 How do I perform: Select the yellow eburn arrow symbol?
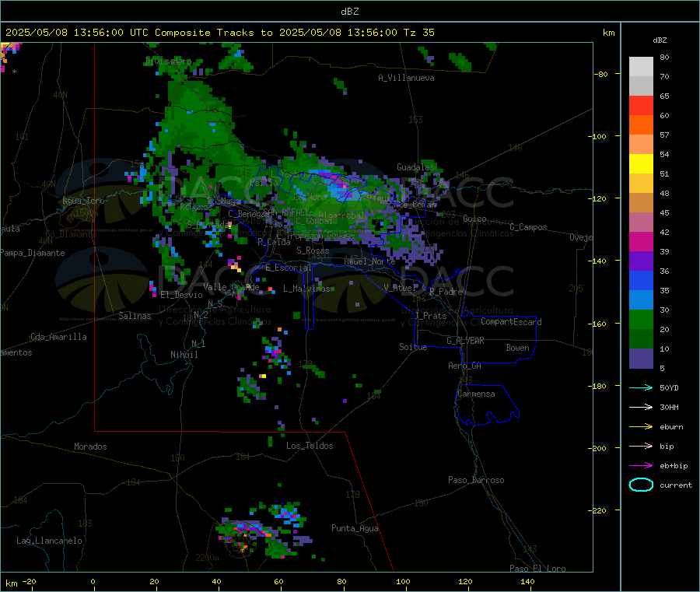click(641, 427)
